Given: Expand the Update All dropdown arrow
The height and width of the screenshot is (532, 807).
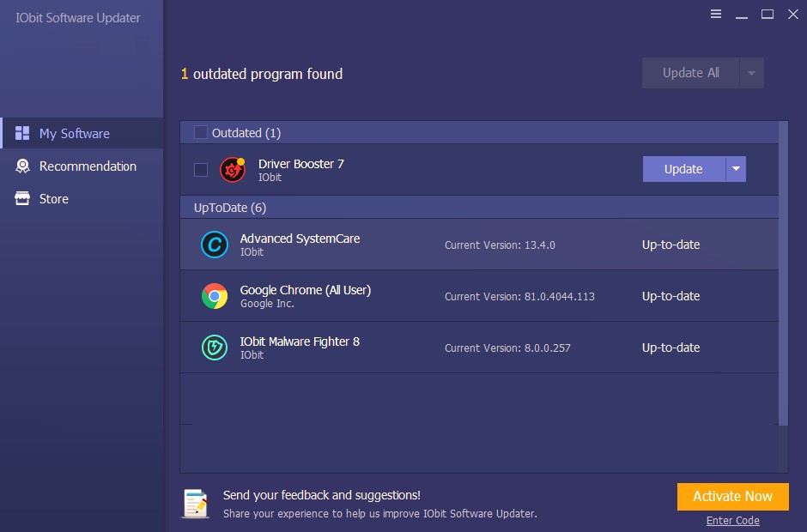Looking at the screenshot, I should pyautogui.click(x=751, y=73).
